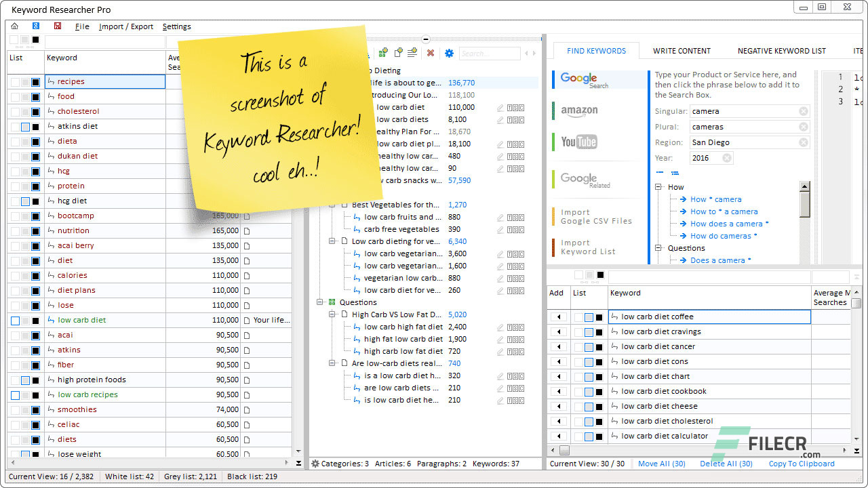
Task: Click Copy To Clipboard
Action: [x=802, y=464]
